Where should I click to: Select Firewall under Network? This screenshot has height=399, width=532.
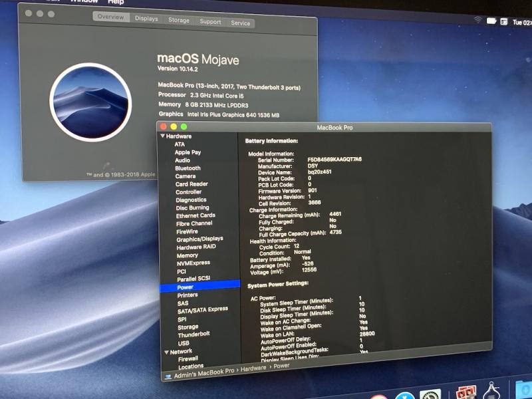[x=188, y=358]
